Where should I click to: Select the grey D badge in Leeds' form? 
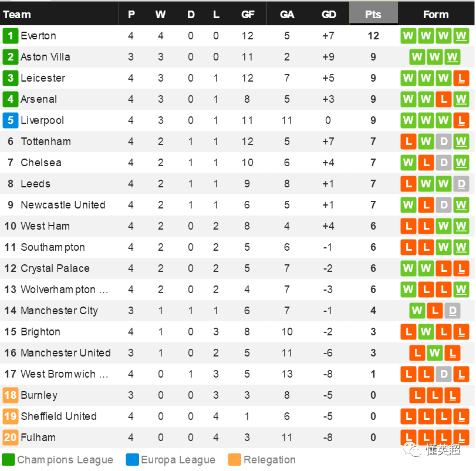[x=461, y=184]
